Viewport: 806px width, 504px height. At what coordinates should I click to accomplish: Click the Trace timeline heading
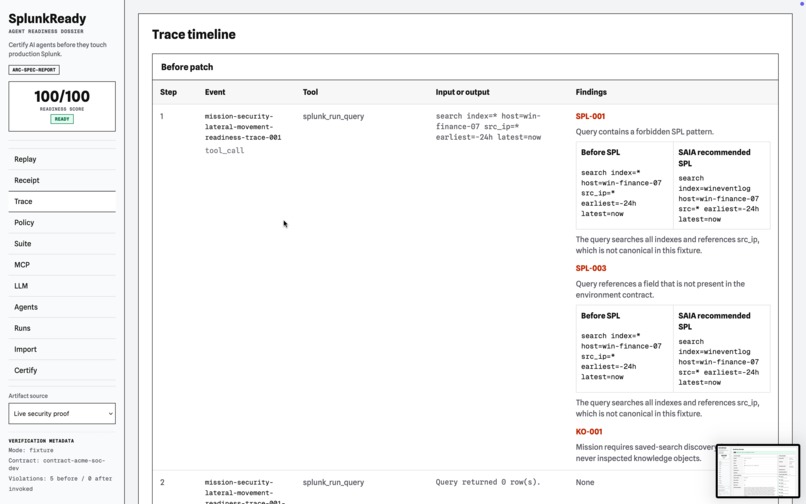(x=194, y=34)
